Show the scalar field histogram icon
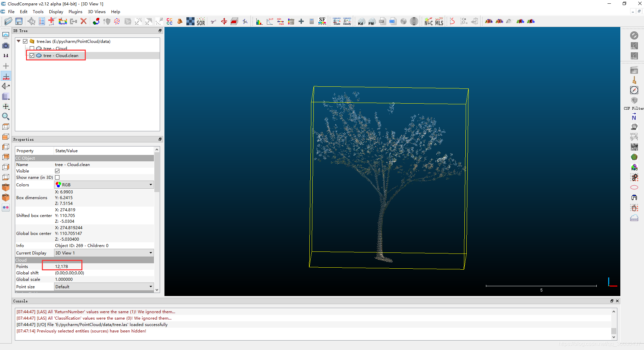This screenshot has width=644, height=350. (259, 22)
